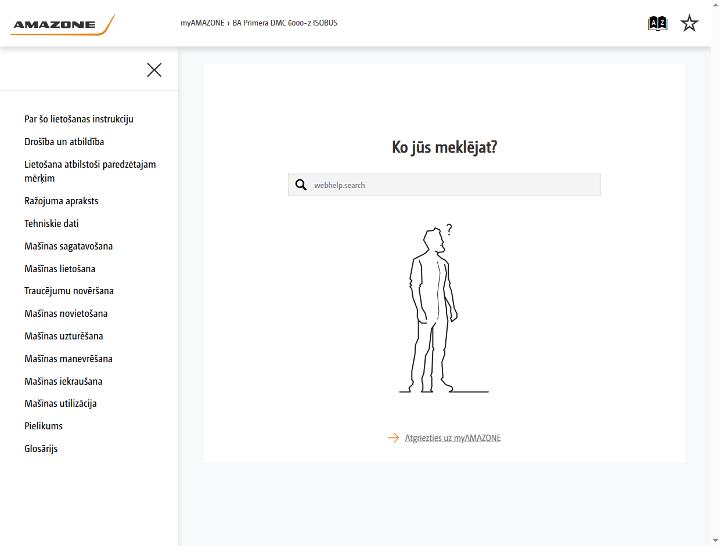Image resolution: width=720 pixels, height=546 pixels.
Task: Focus the webhelp.search input field
Action: click(x=444, y=185)
